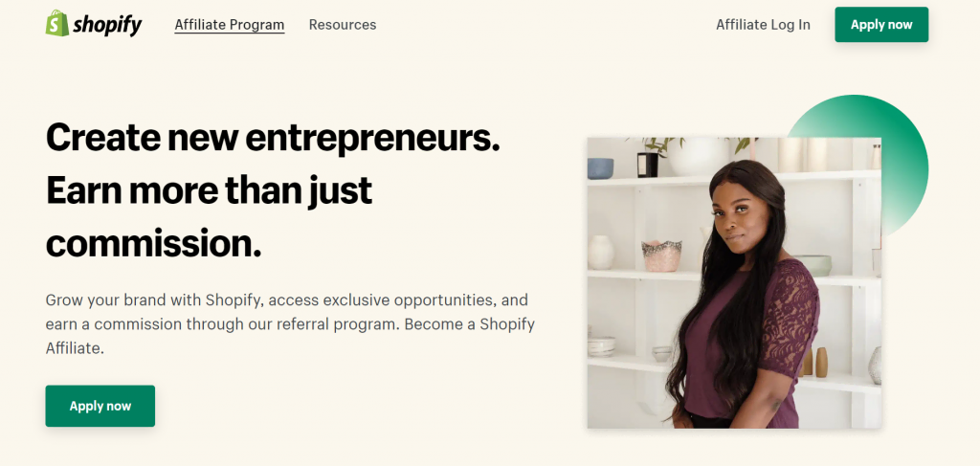Image resolution: width=980 pixels, height=466 pixels.
Task: Click the blue-gray bowl on the top shelf
Action: (x=601, y=168)
